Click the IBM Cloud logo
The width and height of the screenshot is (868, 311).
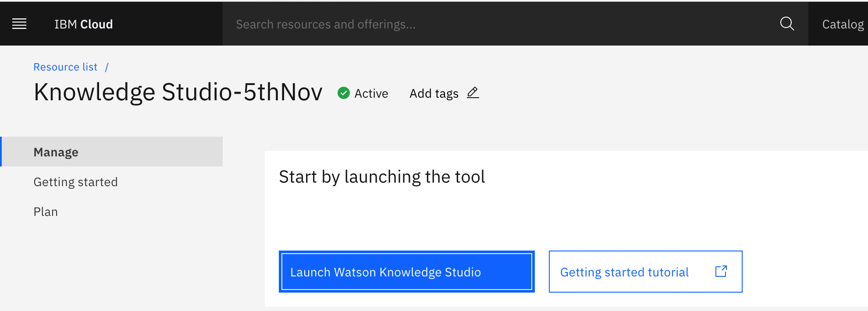pyautogui.click(x=83, y=24)
